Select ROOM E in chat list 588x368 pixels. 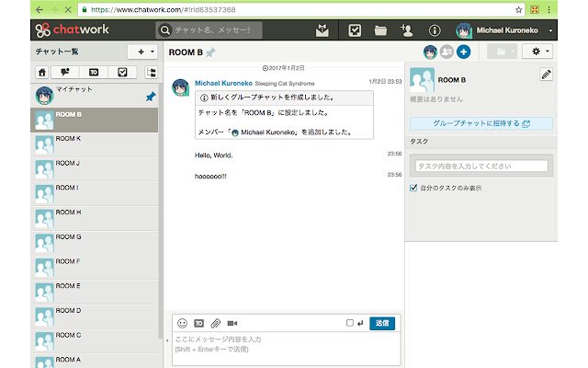tap(94, 293)
